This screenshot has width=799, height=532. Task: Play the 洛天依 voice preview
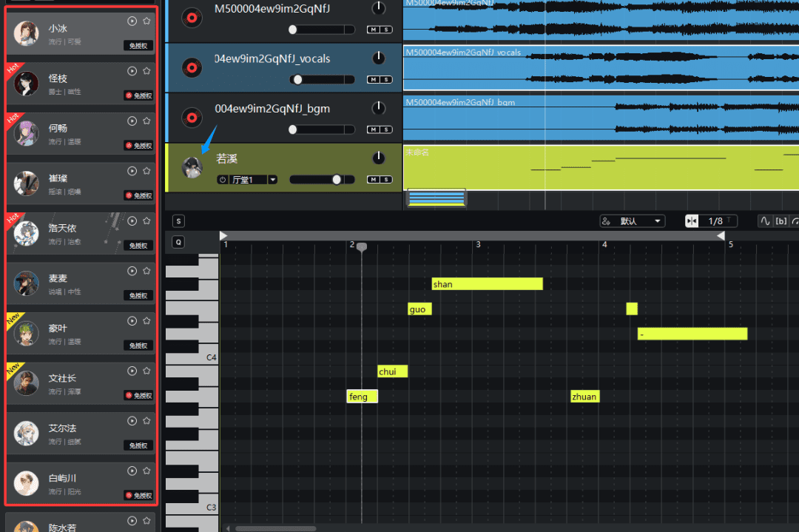132,220
